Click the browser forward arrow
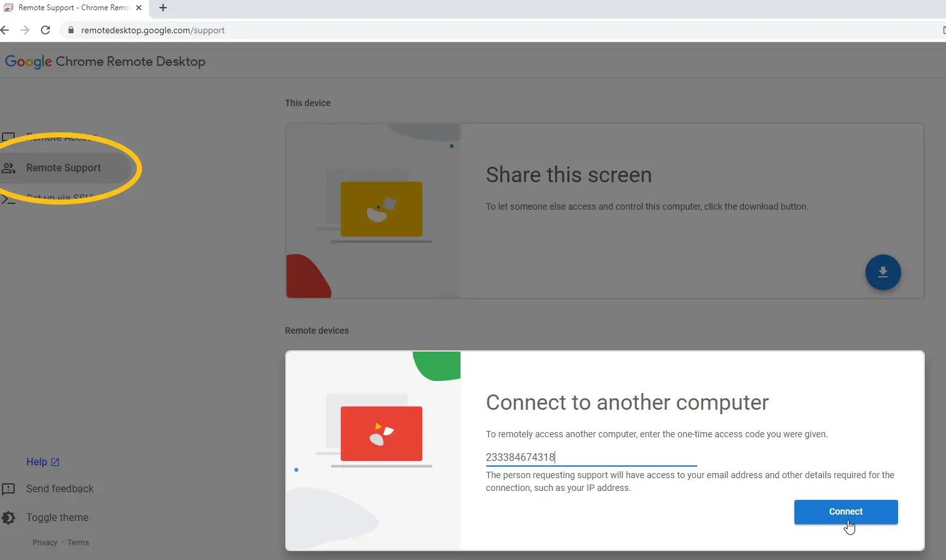 pyautogui.click(x=25, y=30)
